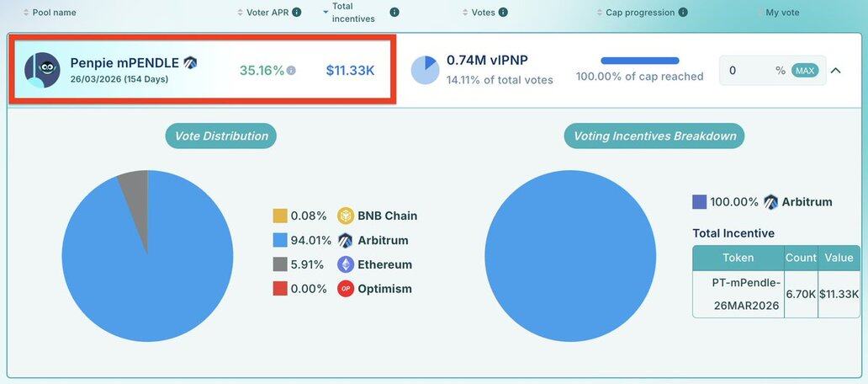Click the Optimism legend icon
Image resolution: width=868 pixels, height=384 pixels.
[346, 289]
